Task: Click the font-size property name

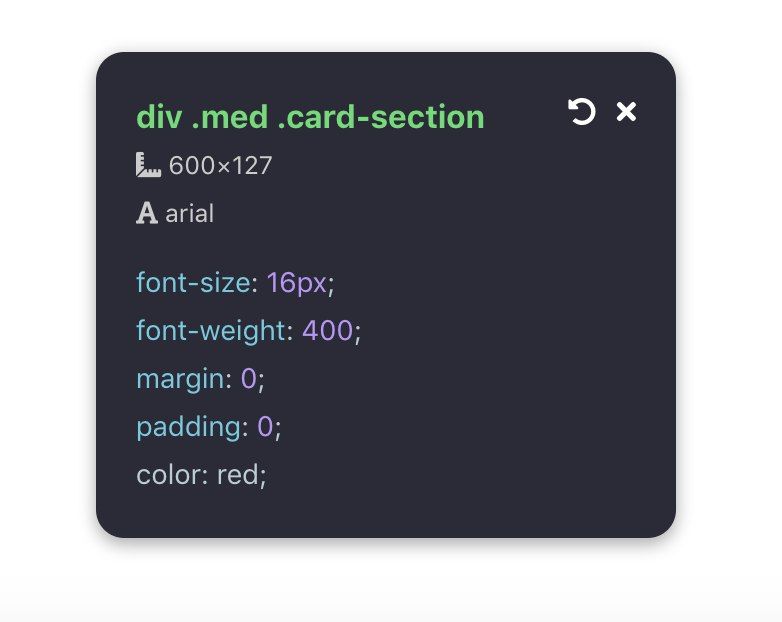Action: (192, 283)
